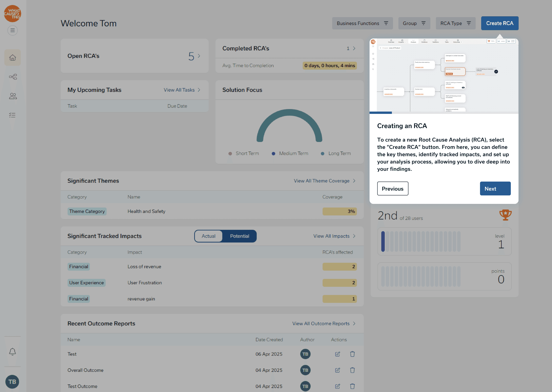Open the Users sidebar icon
The image size is (552, 392).
click(x=13, y=96)
